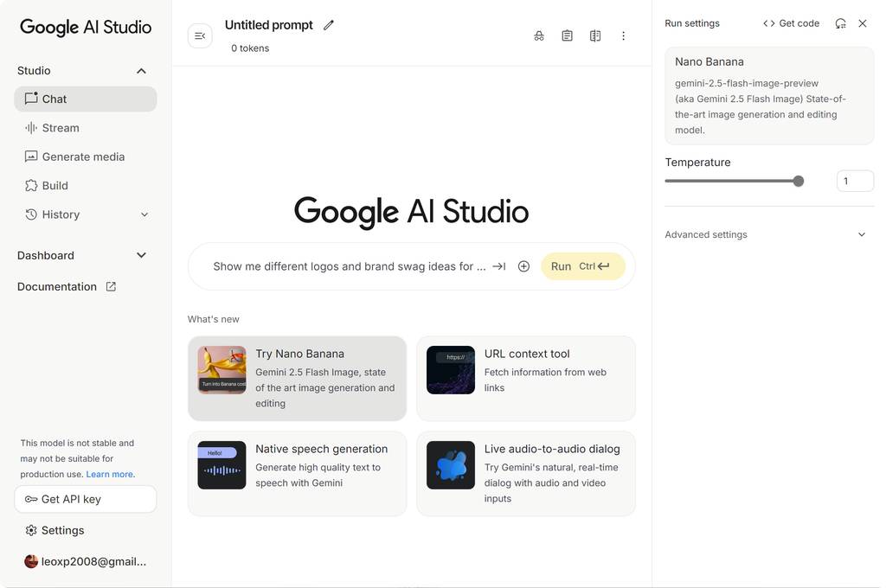Click the Chat speech bubble icon
886x588 pixels.
[x=31, y=99]
